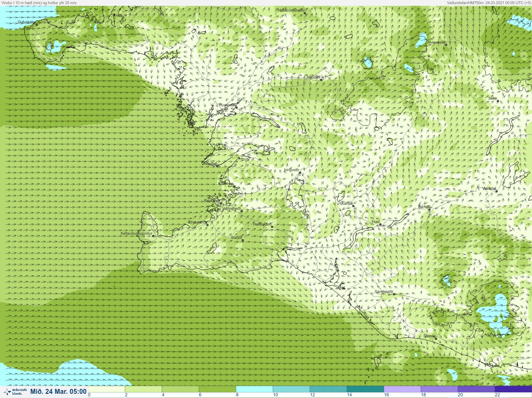Viewport: 532px width, 398px height.
Task: Click the Akrafjall station label
Action: click(210, 164)
